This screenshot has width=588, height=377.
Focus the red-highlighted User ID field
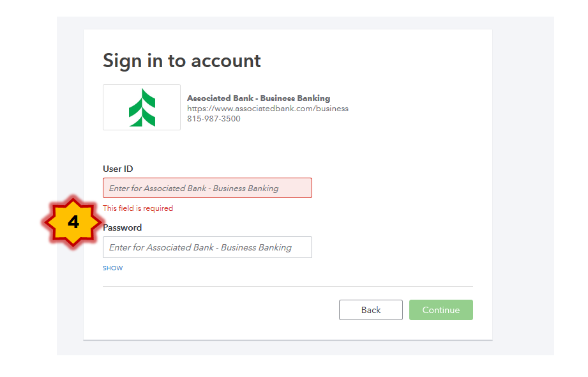207,188
